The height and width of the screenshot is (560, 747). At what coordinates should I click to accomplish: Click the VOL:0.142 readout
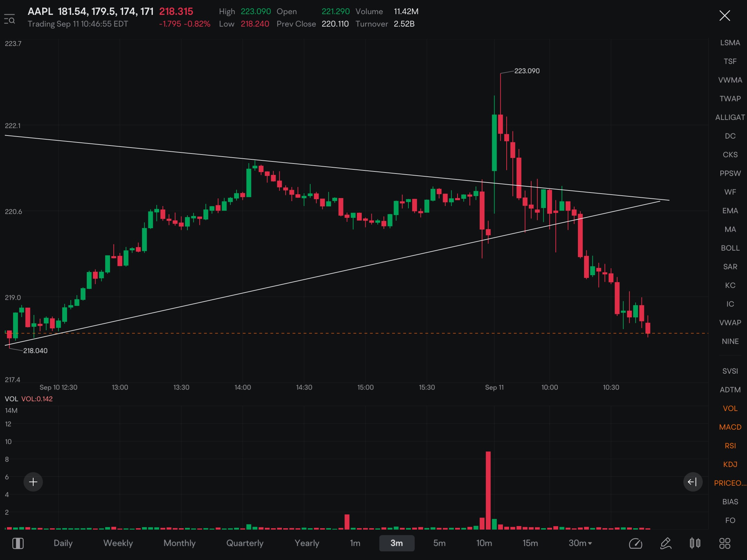[x=37, y=399]
